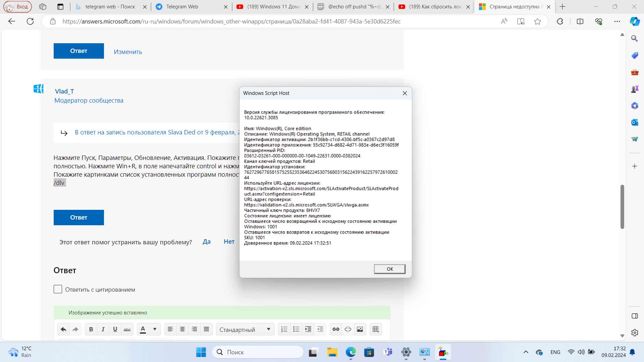The image size is (644, 362).
Task: Insert a hyperlink in the reply
Action: (336, 329)
